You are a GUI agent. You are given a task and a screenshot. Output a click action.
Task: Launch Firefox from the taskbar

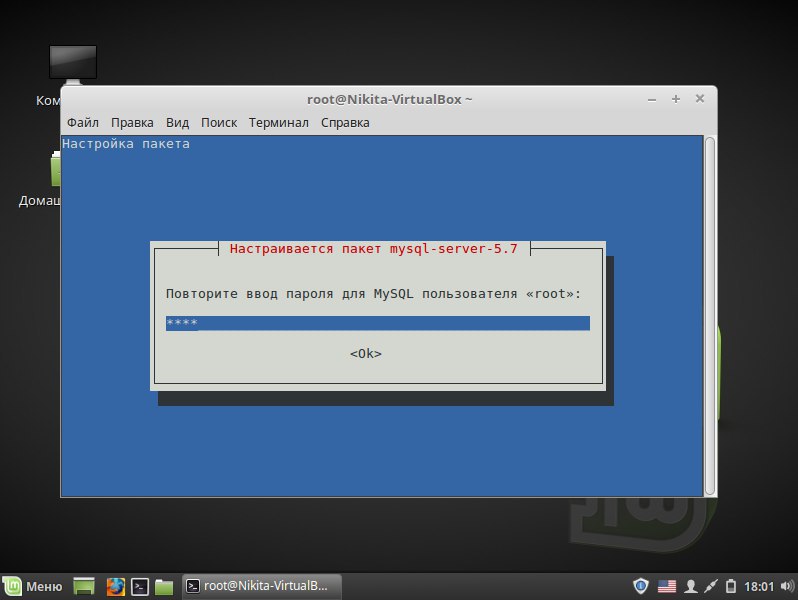tap(116, 586)
